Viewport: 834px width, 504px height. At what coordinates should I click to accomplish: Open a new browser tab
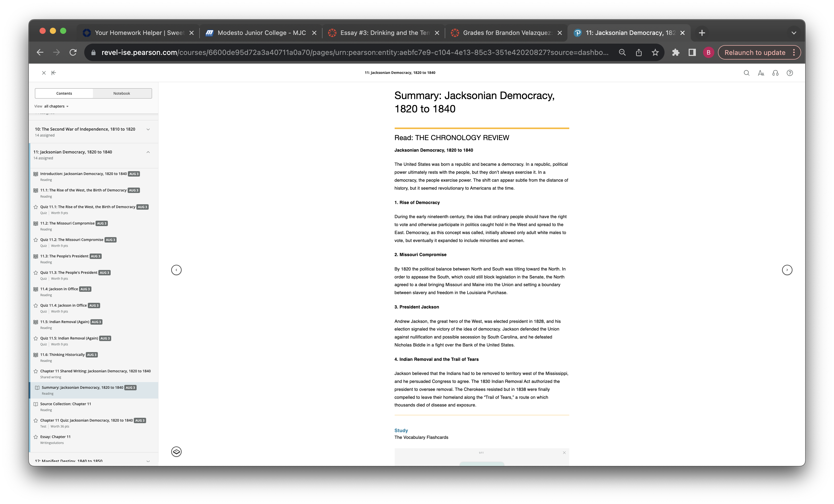coord(702,33)
